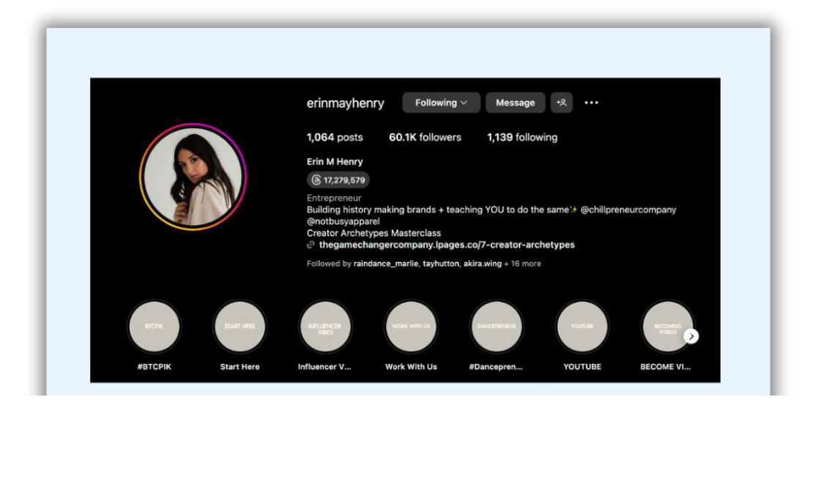Open the profile picture story ring
Image resolution: width=835 pixels, height=504 pixels.
click(193, 177)
